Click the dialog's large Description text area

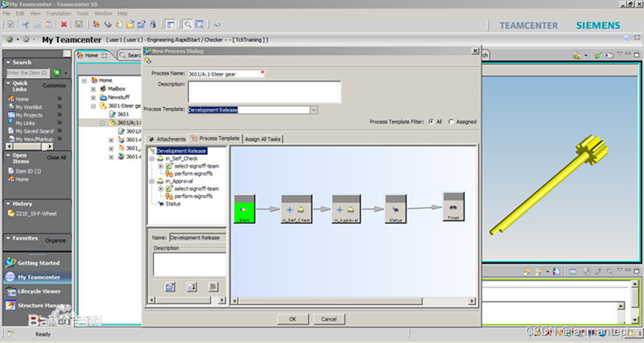(264, 92)
